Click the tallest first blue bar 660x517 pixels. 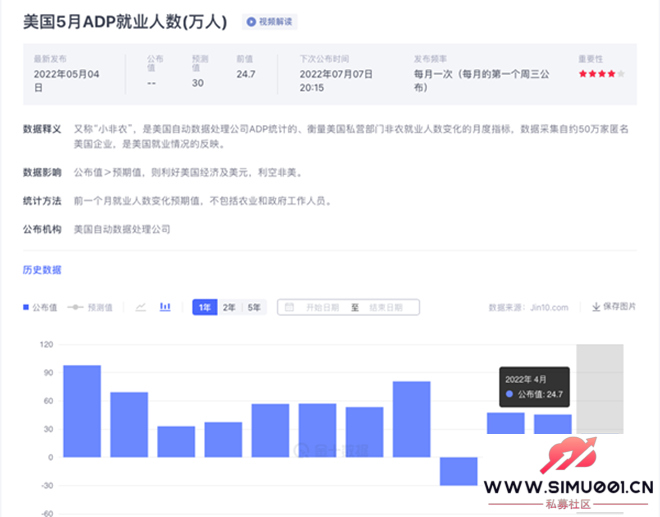pyautogui.click(x=82, y=411)
